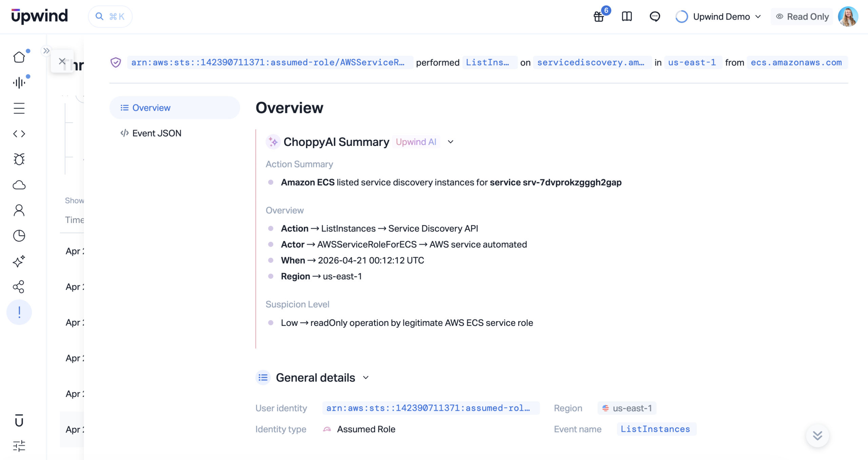Open the code brackets sidebar icon
This screenshot has width=868, height=460.
[x=19, y=133]
